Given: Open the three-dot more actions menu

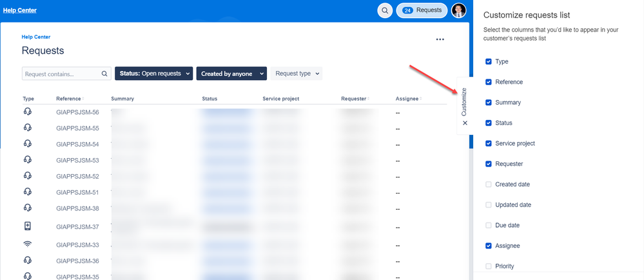Looking at the screenshot, I should click(440, 39).
